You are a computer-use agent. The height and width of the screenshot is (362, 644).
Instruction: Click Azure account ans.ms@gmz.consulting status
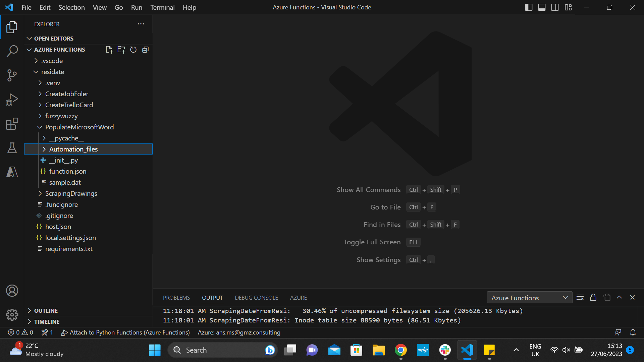coord(239,333)
